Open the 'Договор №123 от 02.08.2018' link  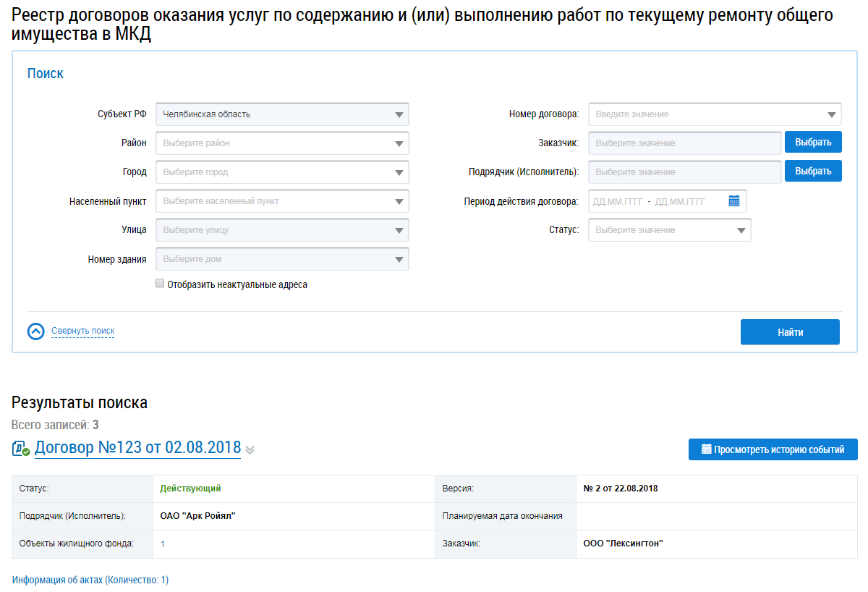point(137,447)
